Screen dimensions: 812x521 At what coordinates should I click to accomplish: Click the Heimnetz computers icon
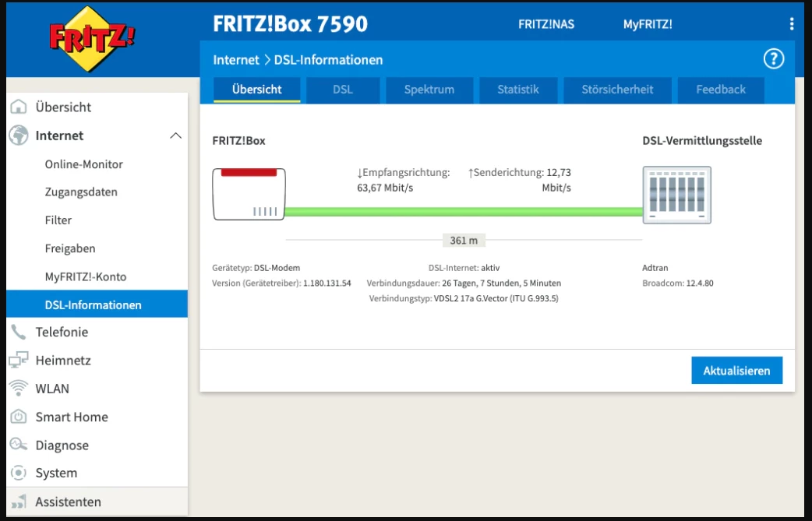click(19, 360)
